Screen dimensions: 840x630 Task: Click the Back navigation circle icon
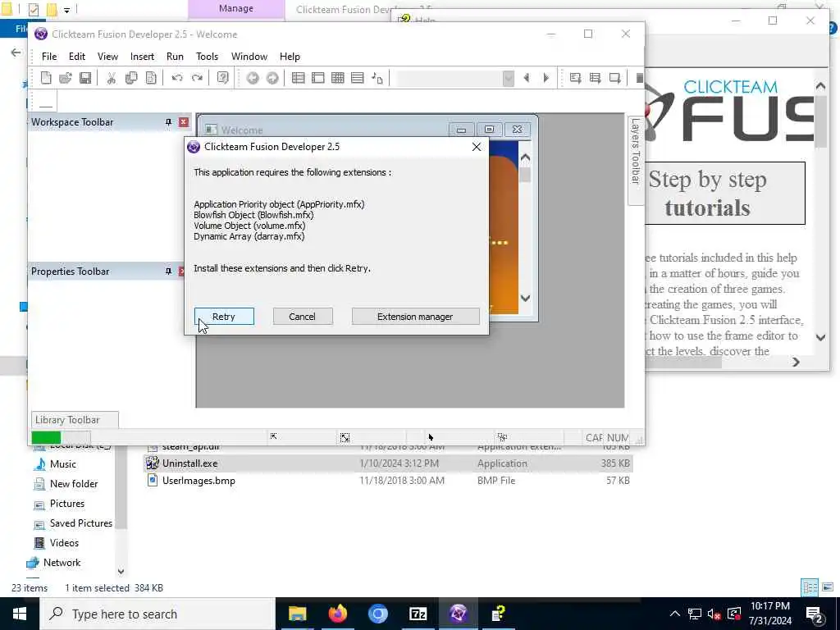(253, 78)
